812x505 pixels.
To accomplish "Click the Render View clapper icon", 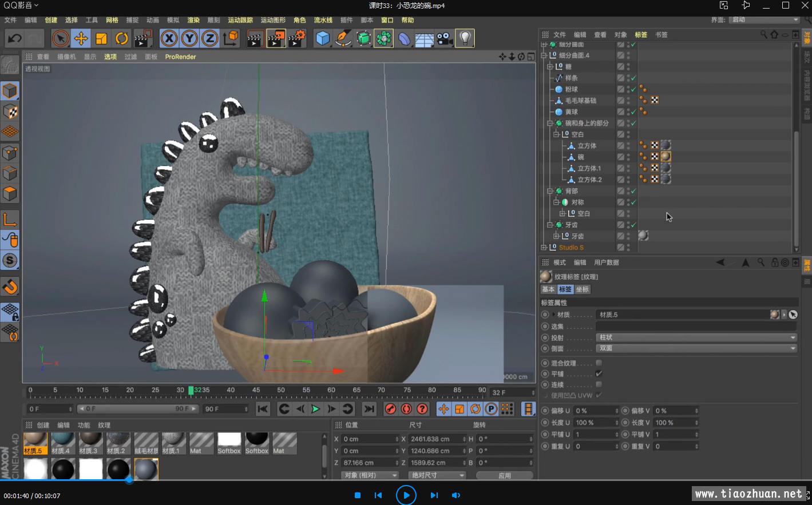I will click(255, 38).
